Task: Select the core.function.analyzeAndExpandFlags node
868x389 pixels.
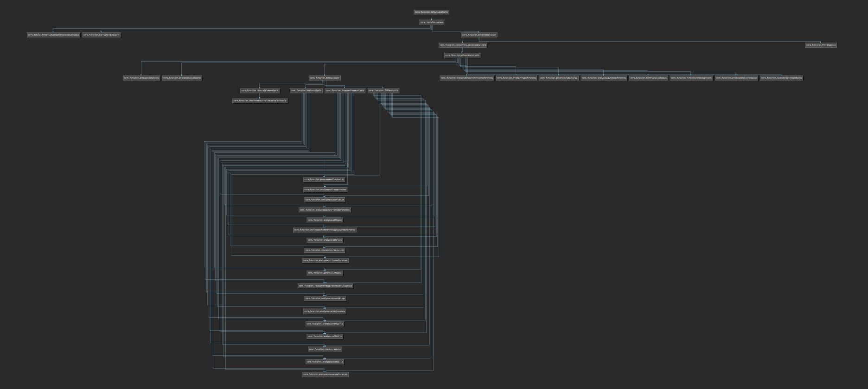Action: [325, 299]
